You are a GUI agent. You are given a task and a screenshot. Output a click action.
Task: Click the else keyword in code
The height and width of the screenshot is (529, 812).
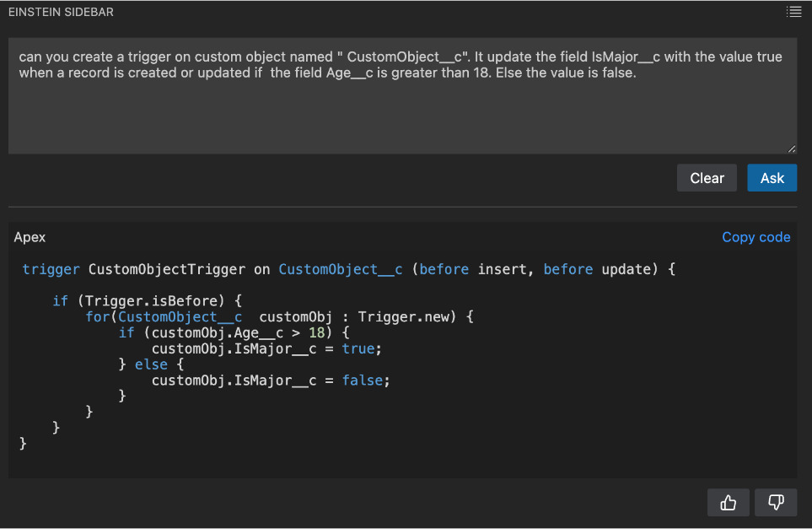[x=151, y=364]
